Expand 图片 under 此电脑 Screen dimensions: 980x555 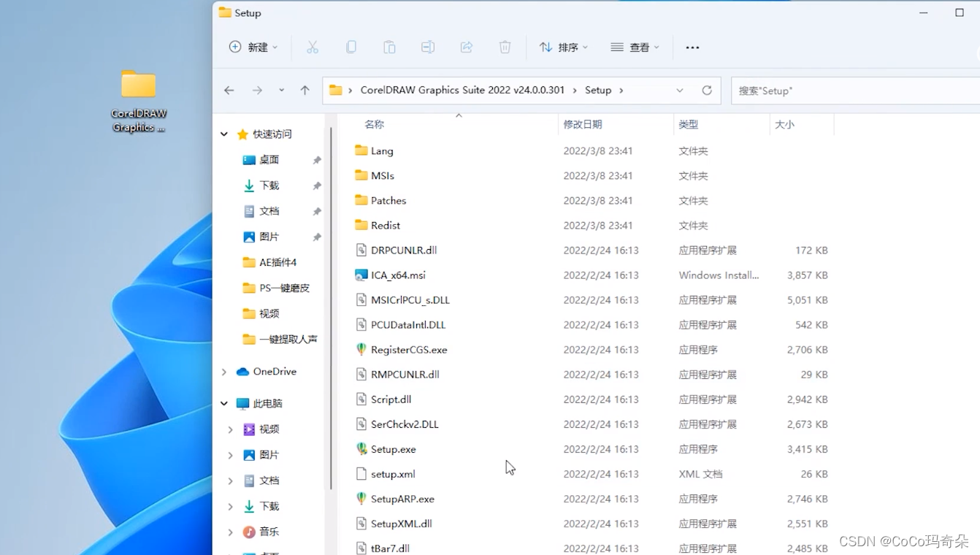[x=230, y=455]
